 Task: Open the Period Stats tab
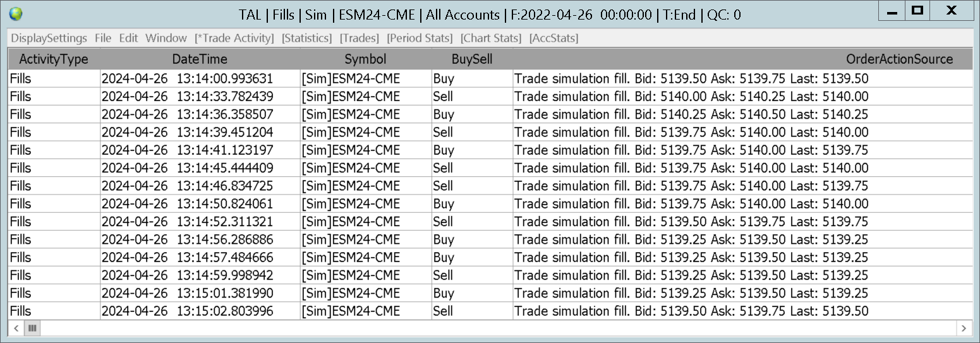click(420, 38)
